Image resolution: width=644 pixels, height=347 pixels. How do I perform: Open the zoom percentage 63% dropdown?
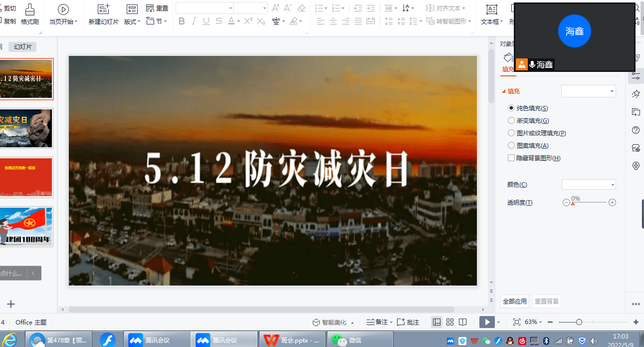pos(533,322)
